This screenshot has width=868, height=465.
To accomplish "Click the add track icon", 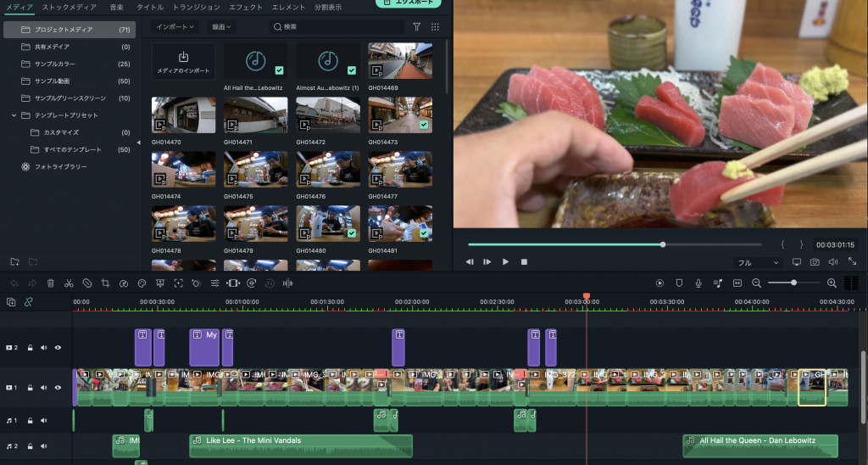I will tap(11, 302).
